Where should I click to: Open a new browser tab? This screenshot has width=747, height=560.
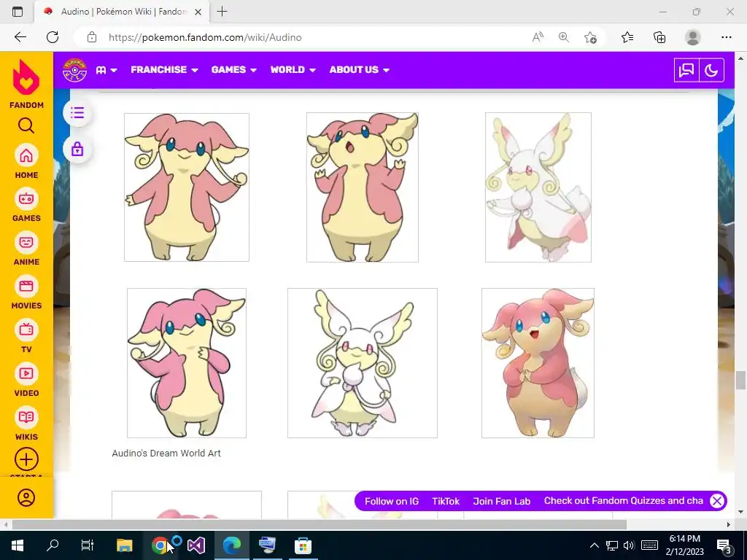click(222, 12)
